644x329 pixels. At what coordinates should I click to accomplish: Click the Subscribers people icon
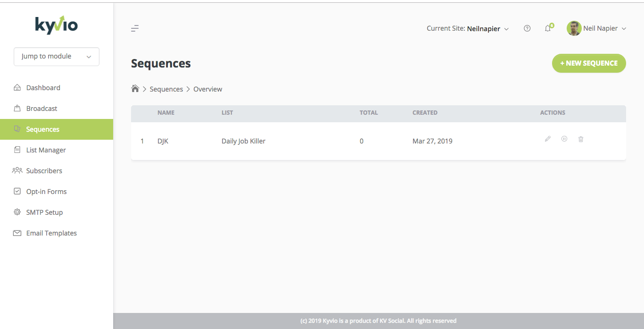pos(17,170)
